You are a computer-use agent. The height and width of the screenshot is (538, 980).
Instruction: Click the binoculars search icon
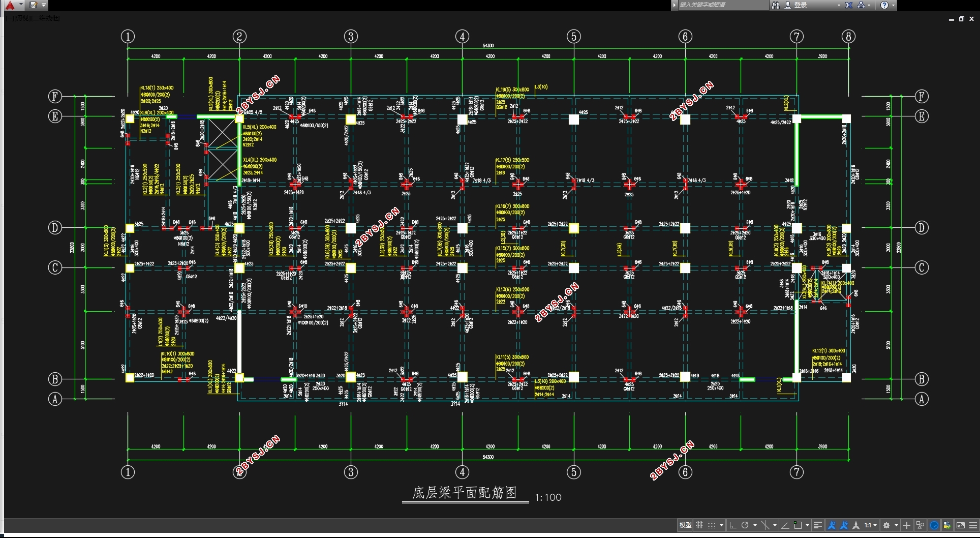click(x=776, y=5)
